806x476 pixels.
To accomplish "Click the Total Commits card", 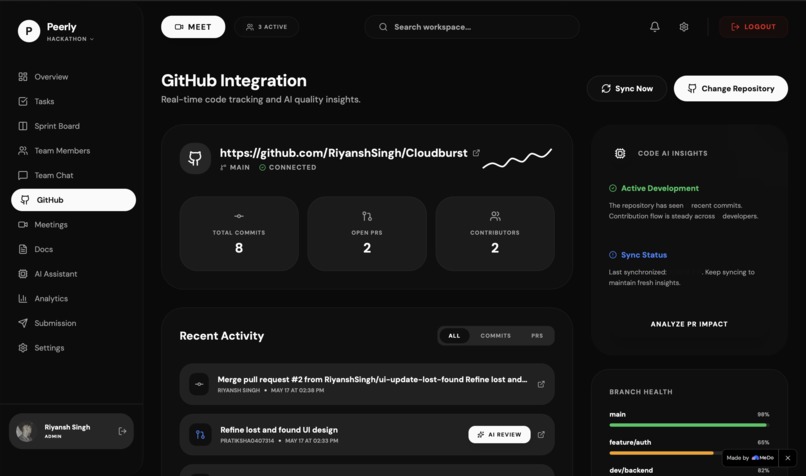I will (239, 234).
